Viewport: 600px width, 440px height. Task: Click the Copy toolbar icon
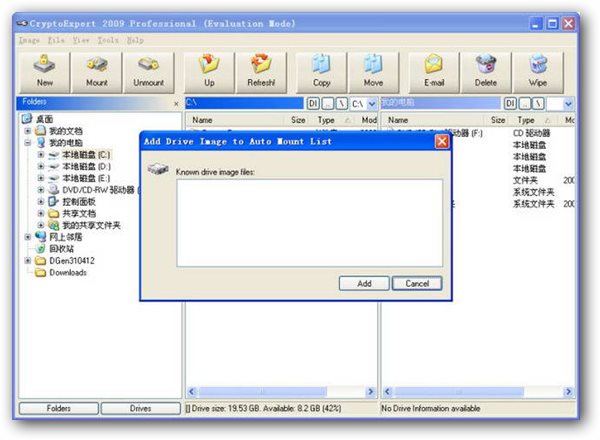(321, 73)
